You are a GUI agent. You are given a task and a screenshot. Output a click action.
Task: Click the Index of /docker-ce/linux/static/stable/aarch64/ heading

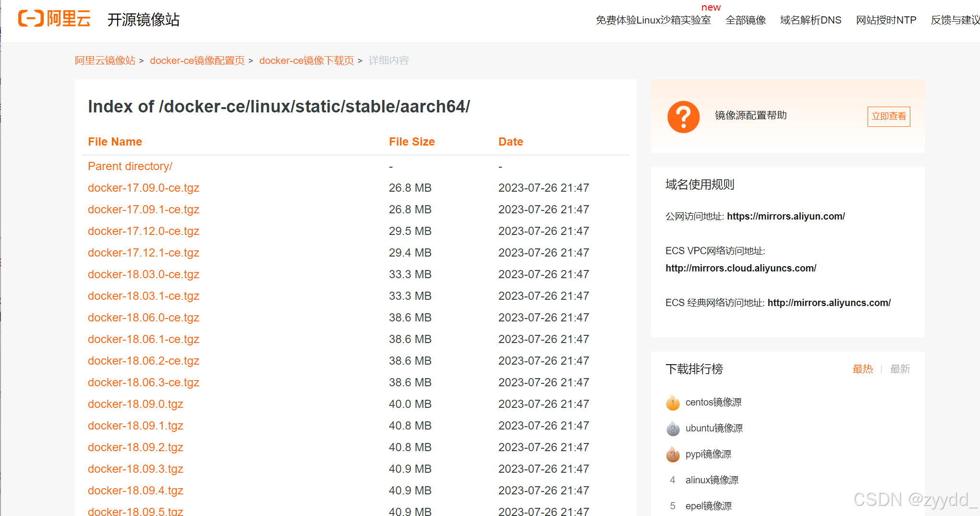click(x=279, y=106)
